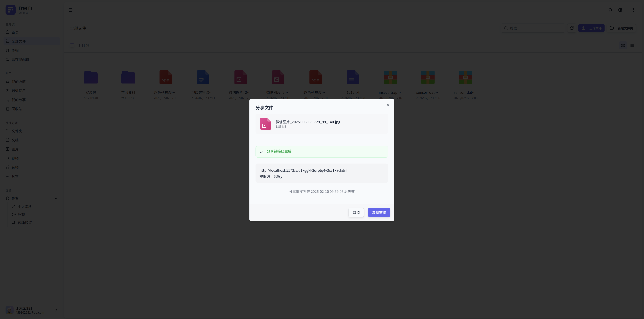Switch to grid view layout
Viewport: 644px width, 319px height.
[623, 45]
